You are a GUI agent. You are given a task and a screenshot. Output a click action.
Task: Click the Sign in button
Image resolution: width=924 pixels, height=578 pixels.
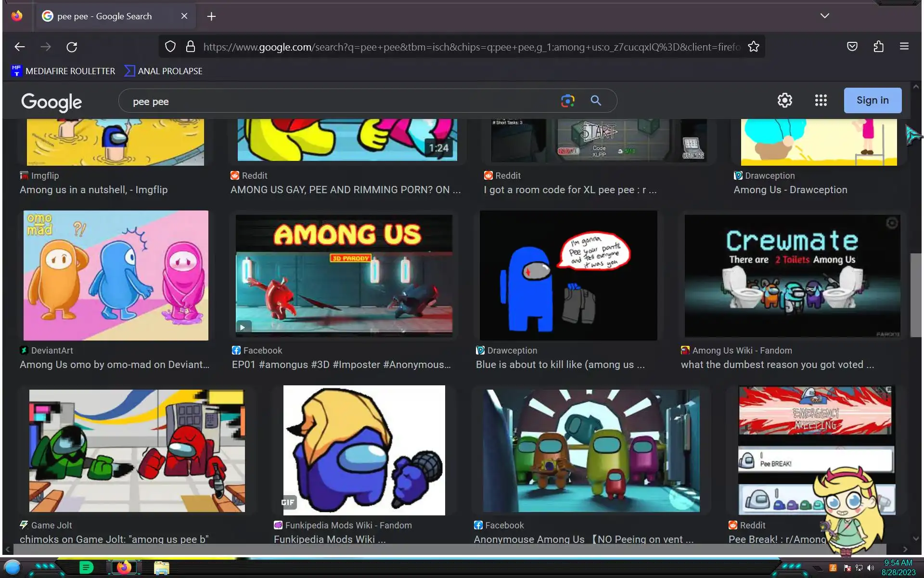pyautogui.click(x=872, y=100)
